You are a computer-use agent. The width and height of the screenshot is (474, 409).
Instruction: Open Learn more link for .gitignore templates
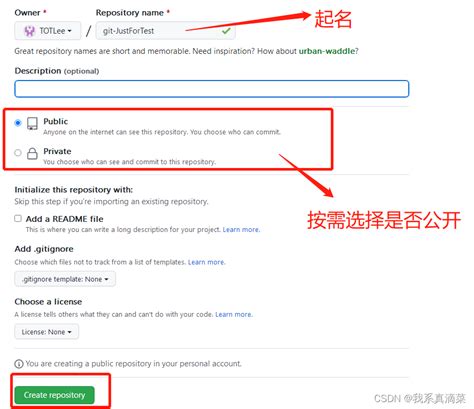207,262
